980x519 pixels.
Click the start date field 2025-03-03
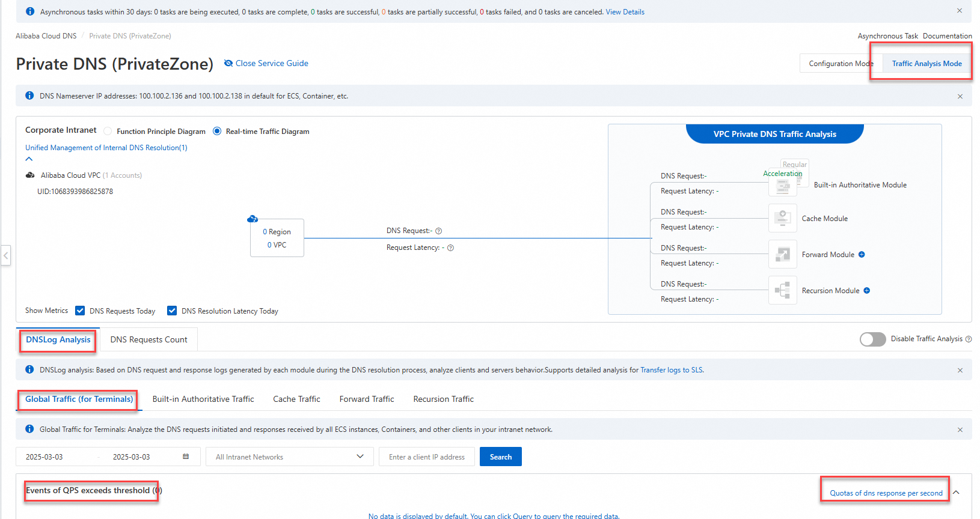44,457
